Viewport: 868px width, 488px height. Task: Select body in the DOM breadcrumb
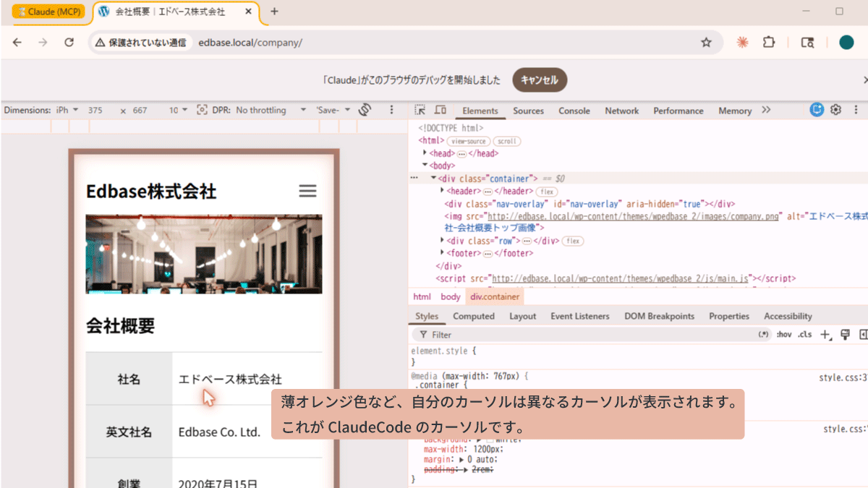(x=450, y=297)
